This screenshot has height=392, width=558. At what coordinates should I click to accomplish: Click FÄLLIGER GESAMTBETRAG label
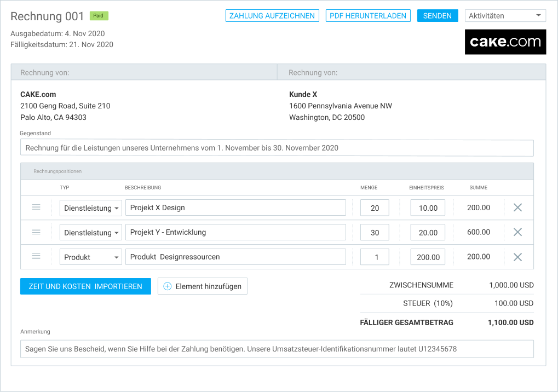(406, 322)
